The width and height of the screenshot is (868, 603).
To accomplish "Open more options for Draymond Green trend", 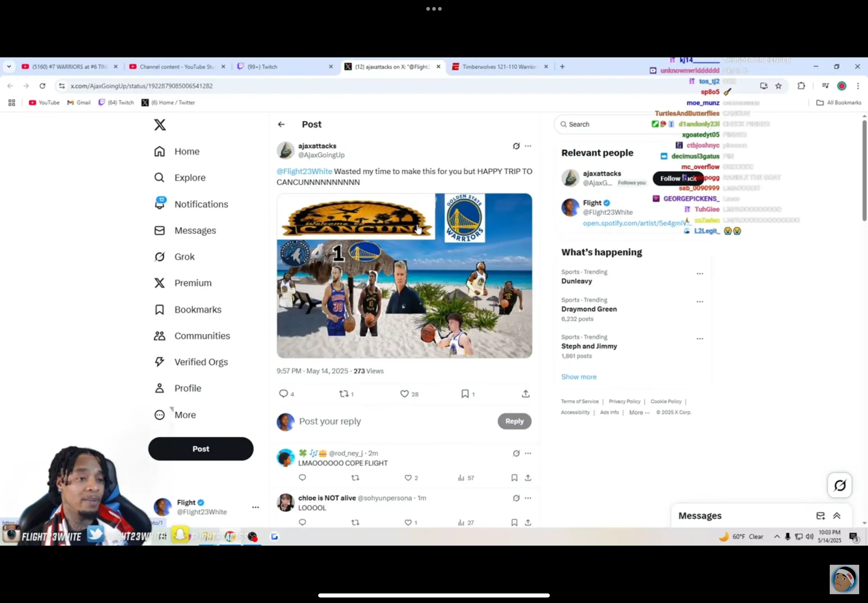I will [x=700, y=301].
